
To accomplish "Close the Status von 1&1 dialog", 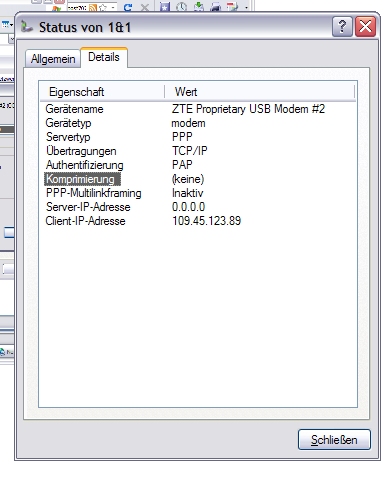I will pos(366,26).
